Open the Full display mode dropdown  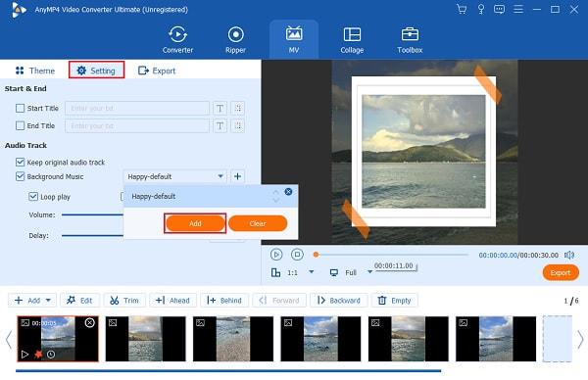(369, 272)
